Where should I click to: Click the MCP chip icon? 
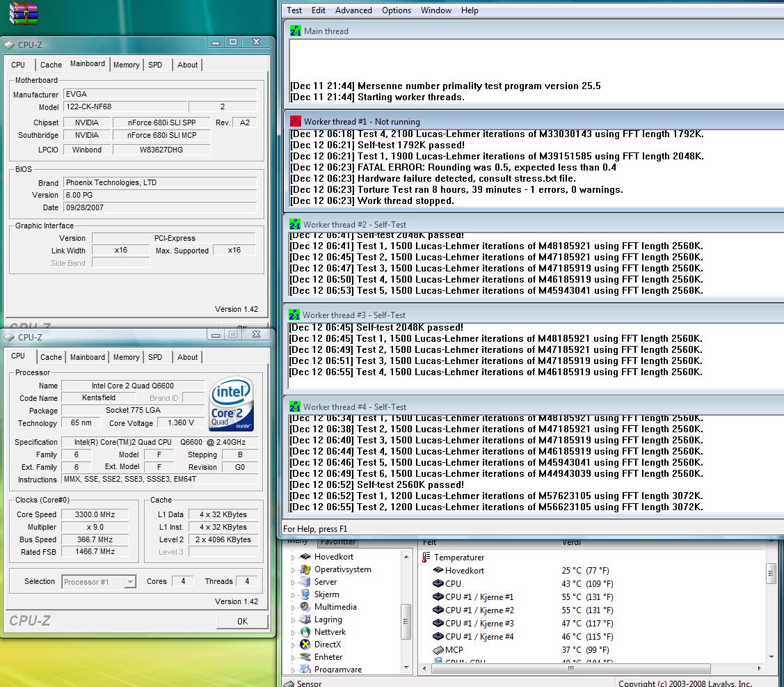click(x=438, y=650)
